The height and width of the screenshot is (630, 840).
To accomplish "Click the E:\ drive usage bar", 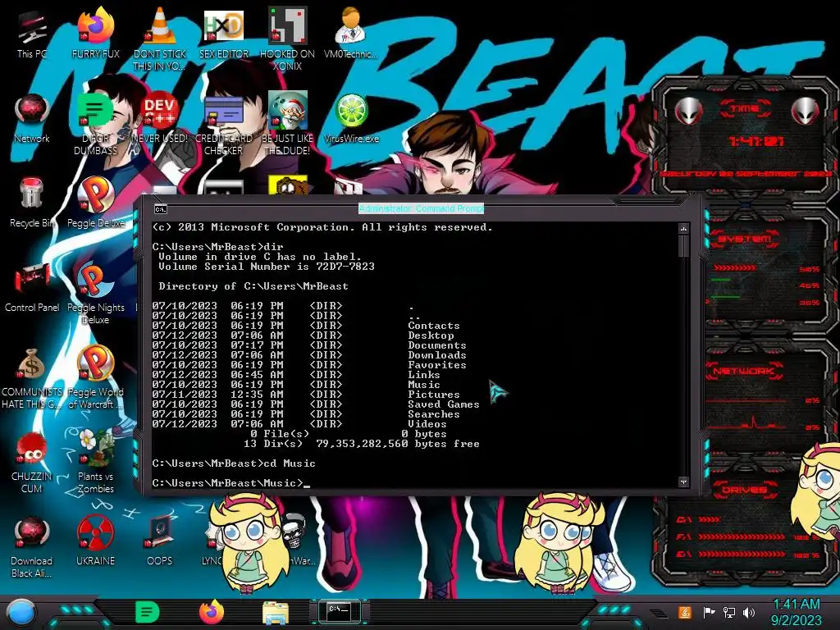I will pos(742,555).
